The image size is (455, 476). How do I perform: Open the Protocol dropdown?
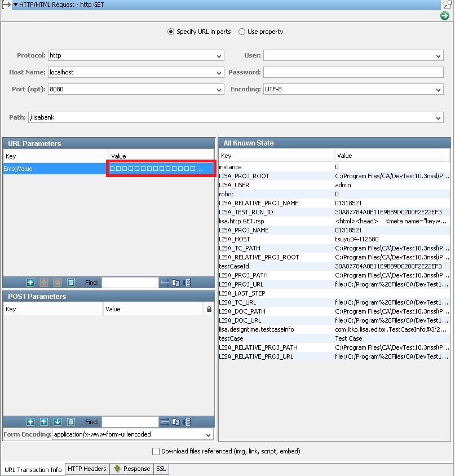pyautogui.click(x=219, y=56)
